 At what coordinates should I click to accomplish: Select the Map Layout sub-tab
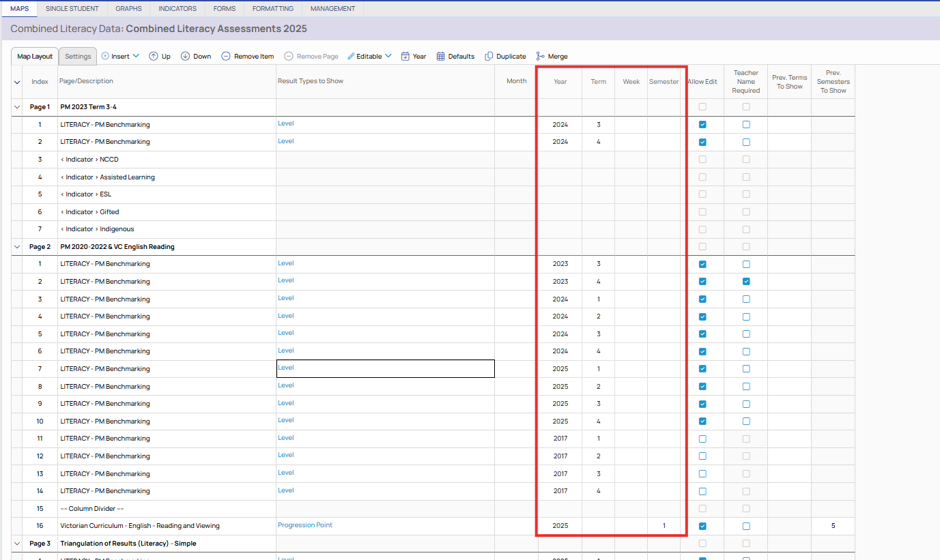(35, 57)
